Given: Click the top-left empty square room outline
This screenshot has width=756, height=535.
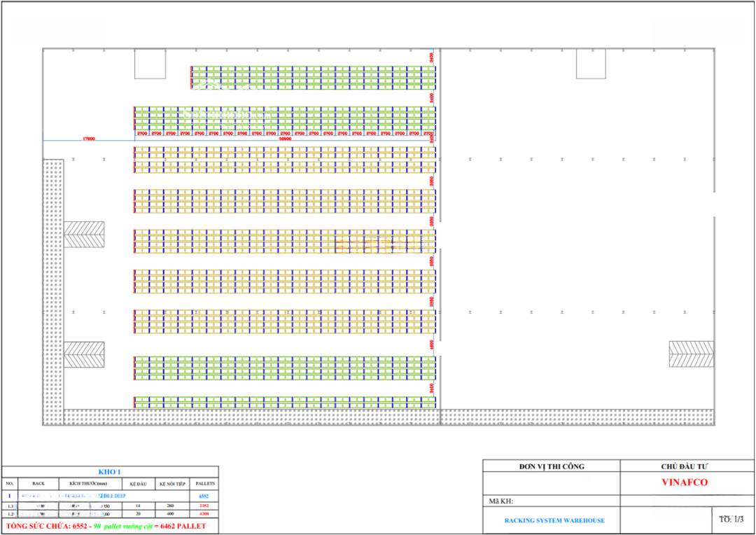Looking at the screenshot, I should [x=150, y=64].
